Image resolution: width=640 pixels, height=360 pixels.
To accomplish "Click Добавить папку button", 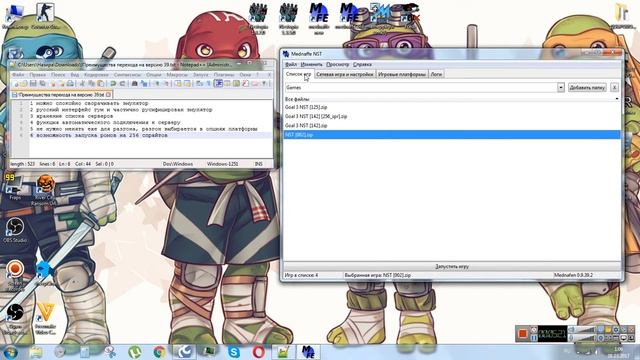I will pyautogui.click(x=587, y=87).
